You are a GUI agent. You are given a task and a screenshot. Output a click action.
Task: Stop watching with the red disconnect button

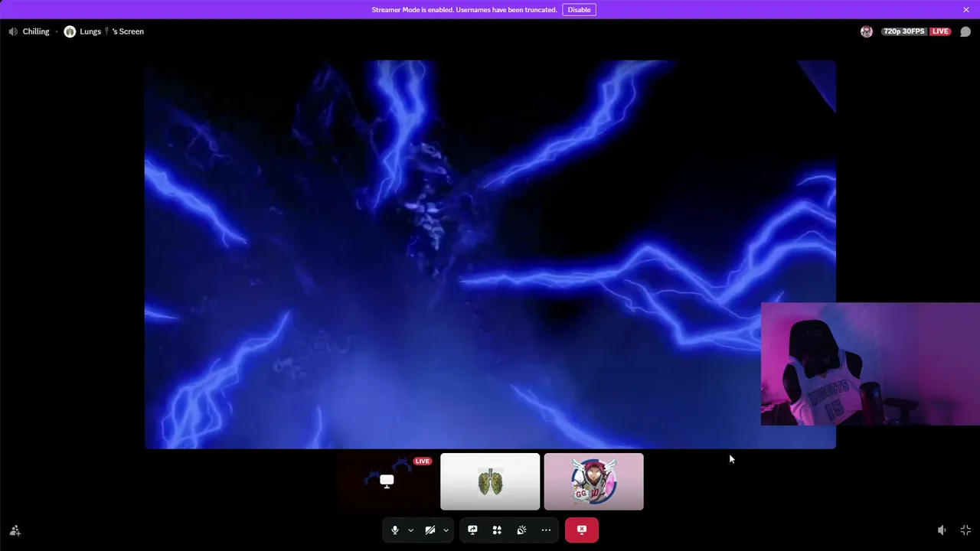(582, 530)
